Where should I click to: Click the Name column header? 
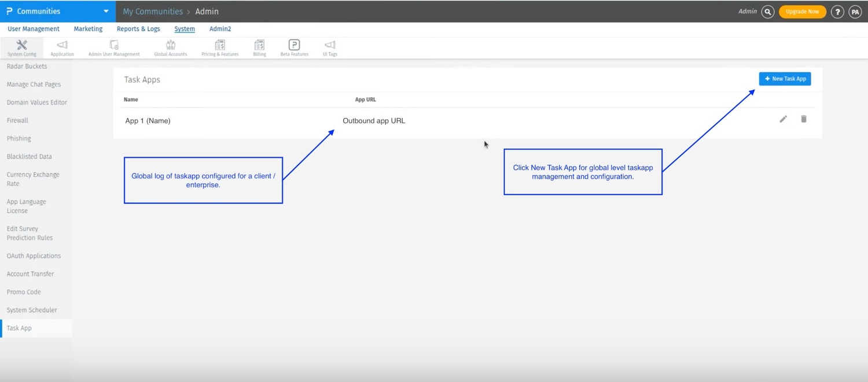pos(131,99)
